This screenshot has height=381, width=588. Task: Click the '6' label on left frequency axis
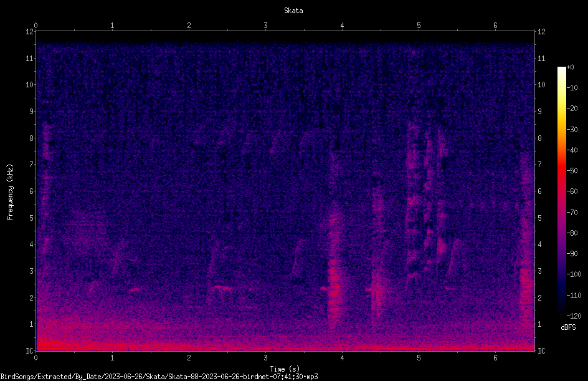click(32, 191)
